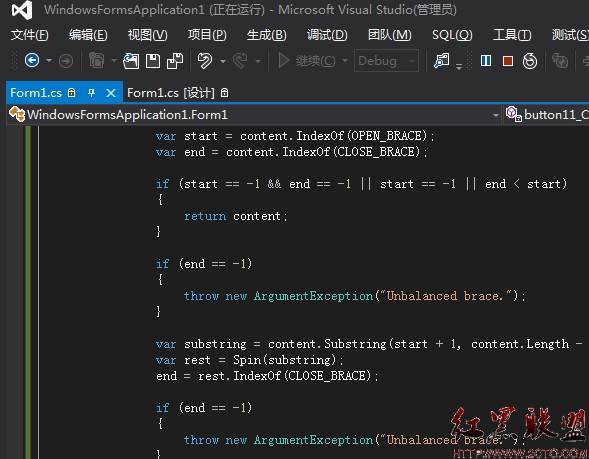Open the 测试(S) menu
The image size is (589, 459).
click(x=570, y=35)
